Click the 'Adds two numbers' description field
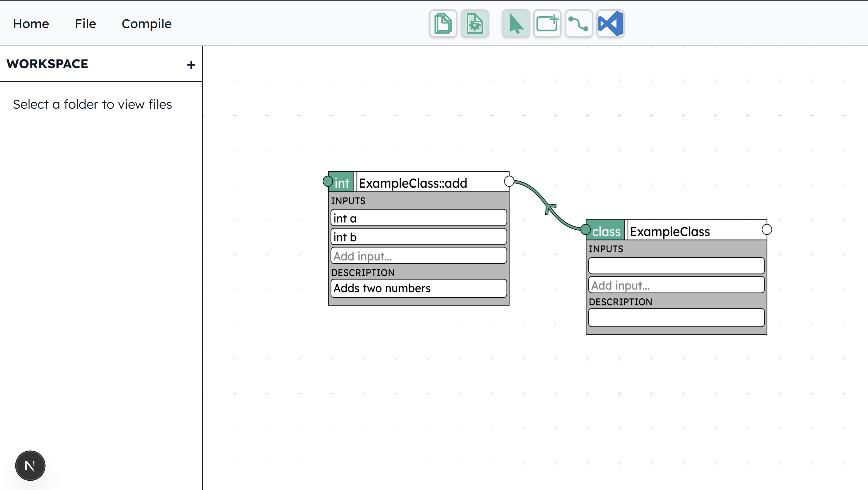The image size is (868, 490). (418, 288)
